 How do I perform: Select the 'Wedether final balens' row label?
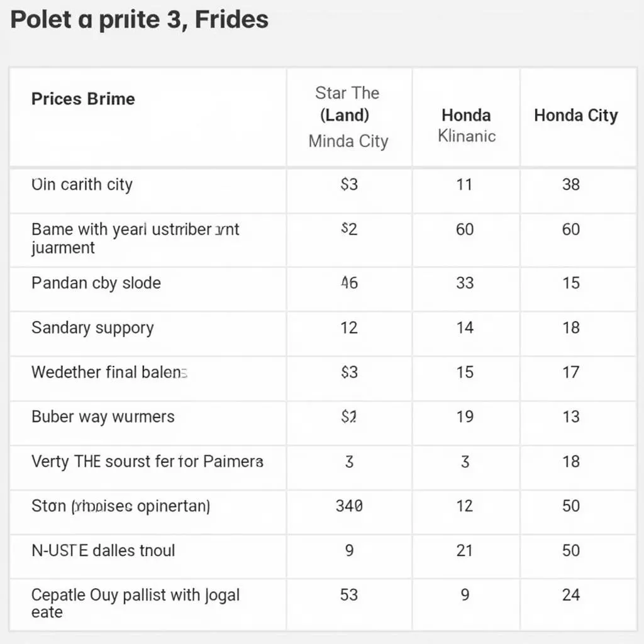[x=109, y=372]
